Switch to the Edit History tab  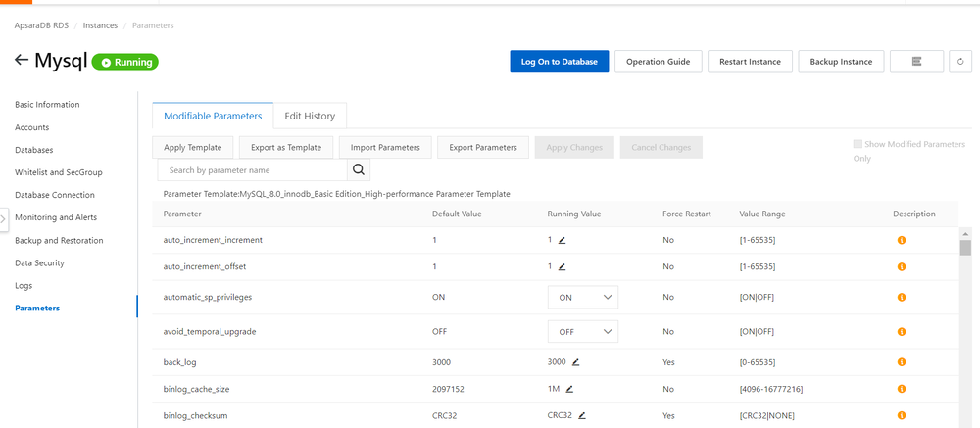pos(310,116)
